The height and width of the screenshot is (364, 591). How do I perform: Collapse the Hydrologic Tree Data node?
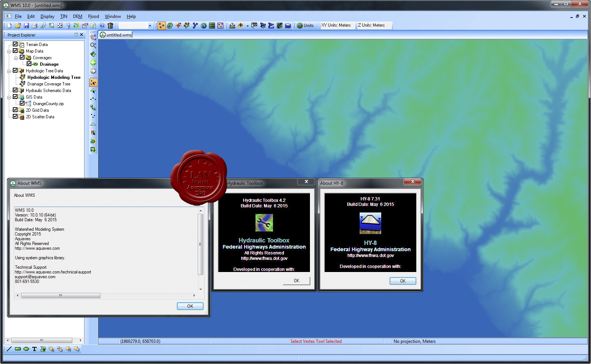tap(9, 71)
